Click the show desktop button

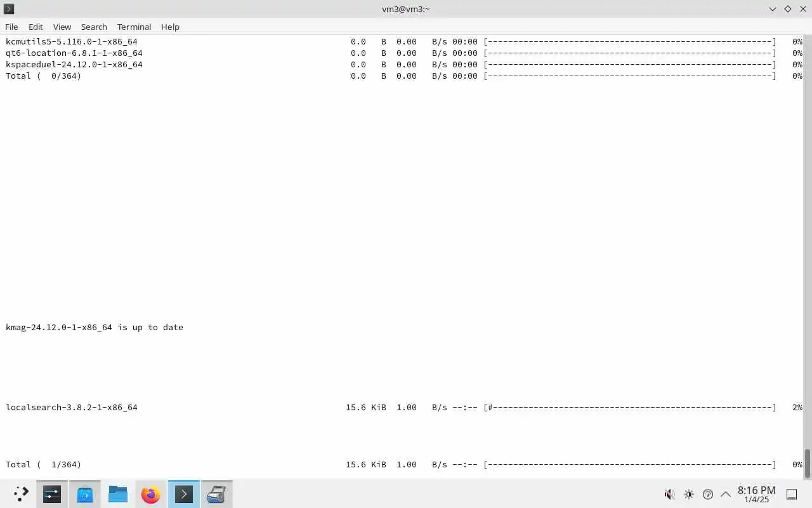[792, 494]
